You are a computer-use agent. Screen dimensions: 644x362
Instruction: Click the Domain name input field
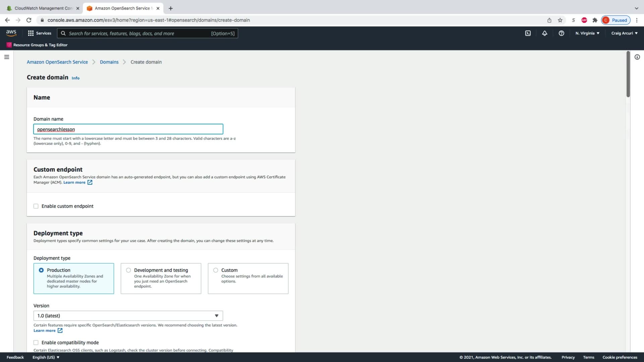coord(128,129)
